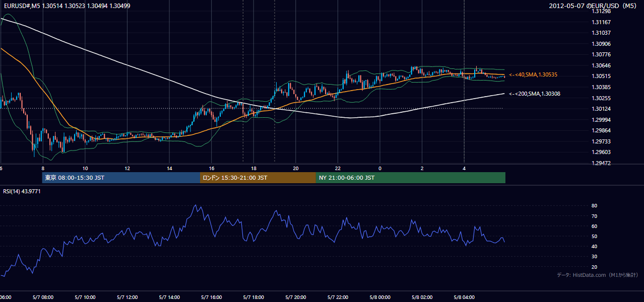Click the 1.29733 price axis label
The height and width of the screenshot is (302, 644).
(602, 141)
